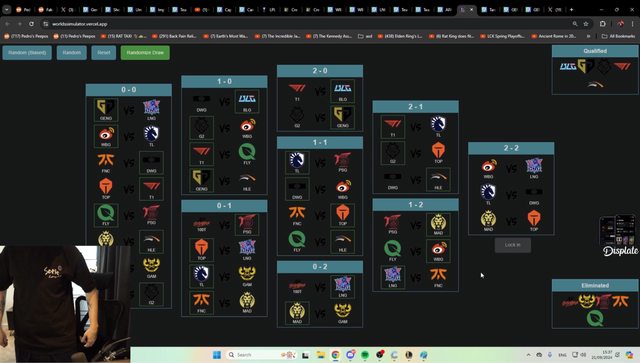Bookmark this page with the star icon
Viewport: 640px width, 363px height.
[x=586, y=24]
